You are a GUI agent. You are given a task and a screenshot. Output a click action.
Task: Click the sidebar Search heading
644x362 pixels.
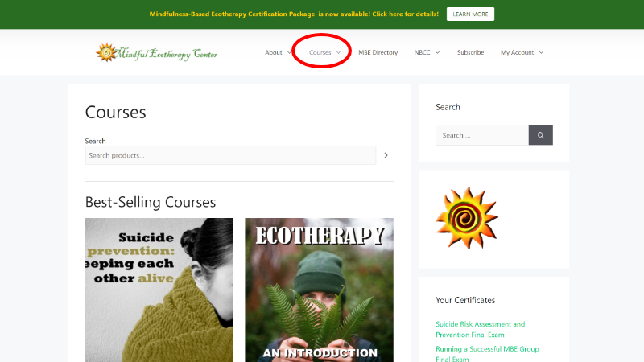click(x=448, y=107)
